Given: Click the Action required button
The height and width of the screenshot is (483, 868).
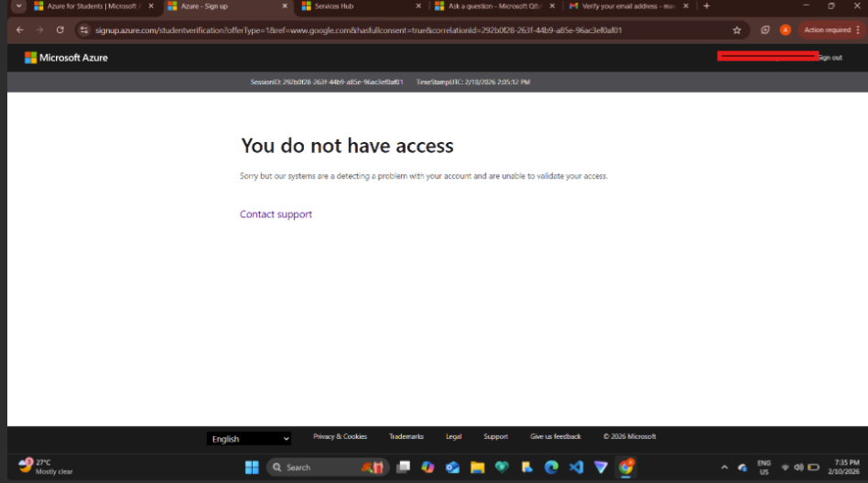Looking at the screenshot, I should pyautogui.click(x=827, y=30).
